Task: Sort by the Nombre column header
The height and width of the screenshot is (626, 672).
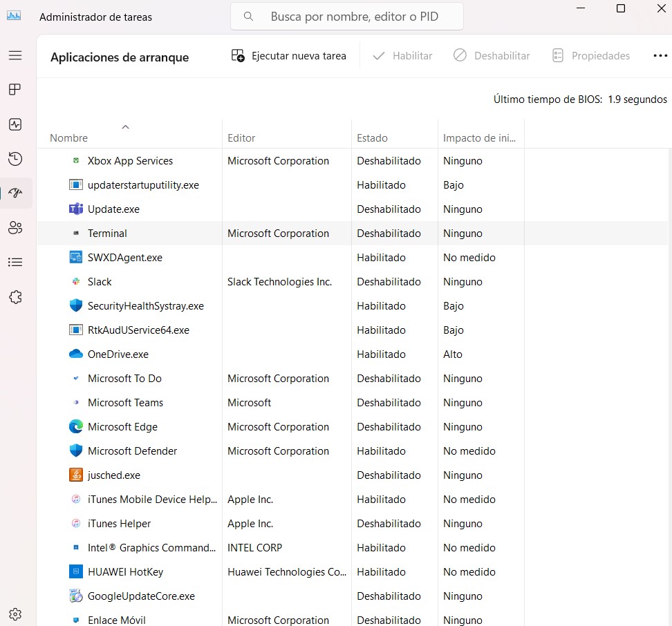Action: pos(69,138)
